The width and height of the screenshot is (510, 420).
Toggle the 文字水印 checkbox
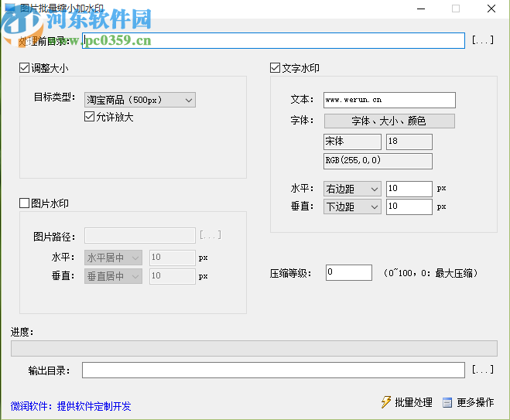[276, 68]
